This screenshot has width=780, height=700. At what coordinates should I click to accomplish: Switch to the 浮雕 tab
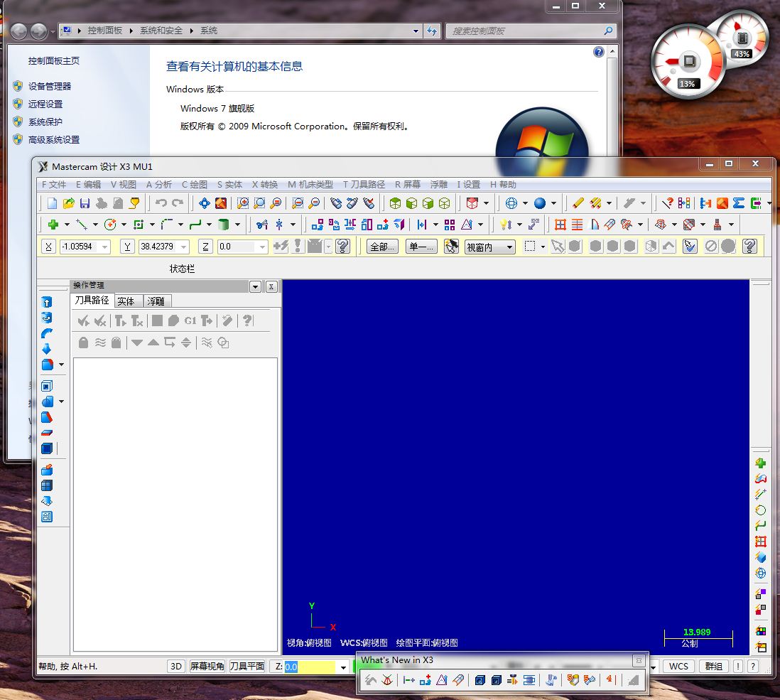[156, 301]
